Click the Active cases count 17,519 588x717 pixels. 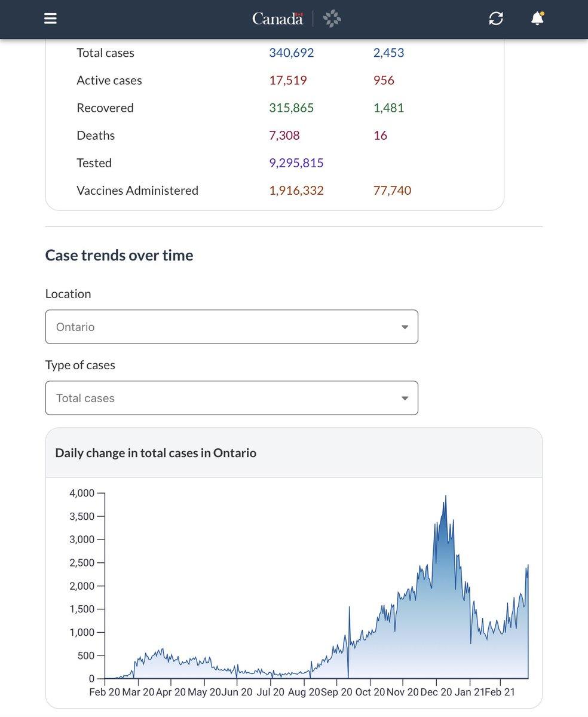[287, 80]
